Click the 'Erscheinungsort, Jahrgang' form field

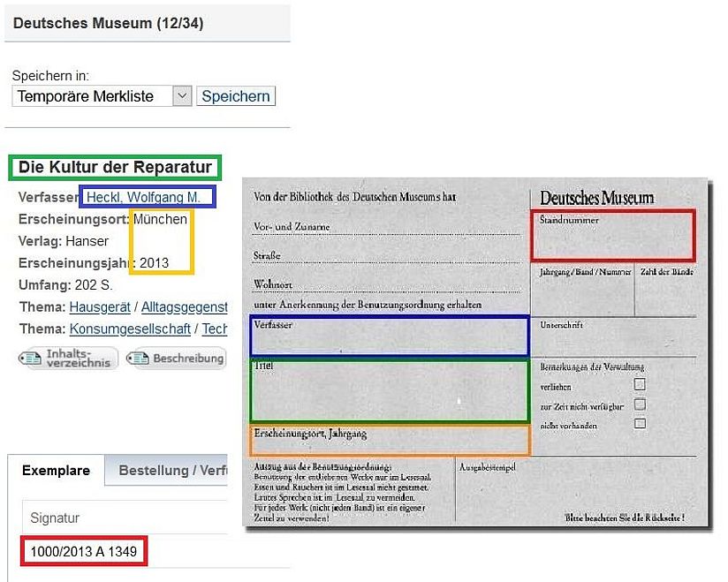(390, 440)
